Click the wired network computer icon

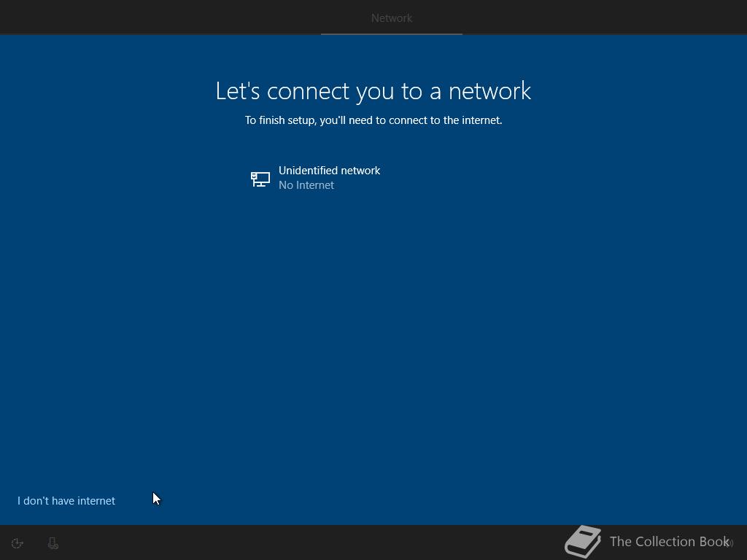pyautogui.click(x=260, y=179)
